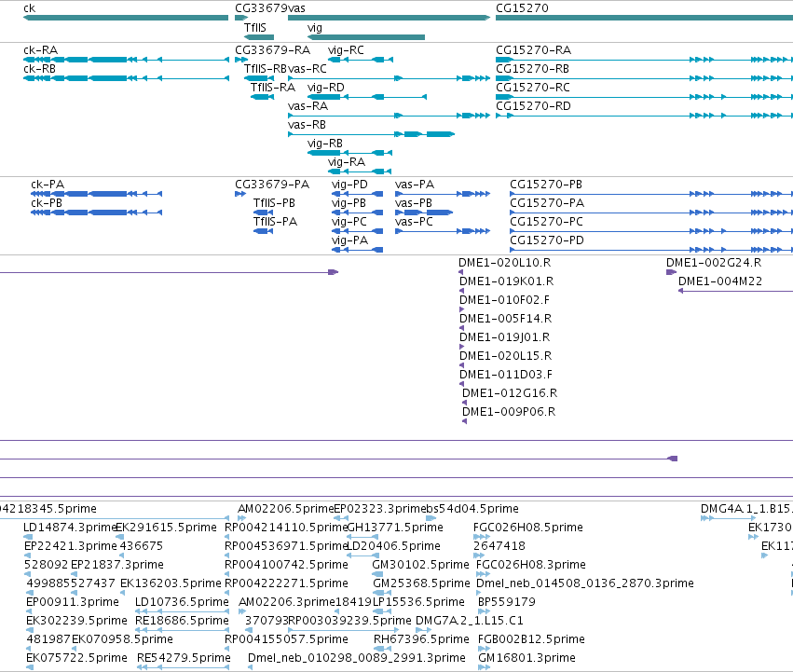The image size is (793, 672).
Task: Select the vig-PD protein label
Action: (x=349, y=185)
